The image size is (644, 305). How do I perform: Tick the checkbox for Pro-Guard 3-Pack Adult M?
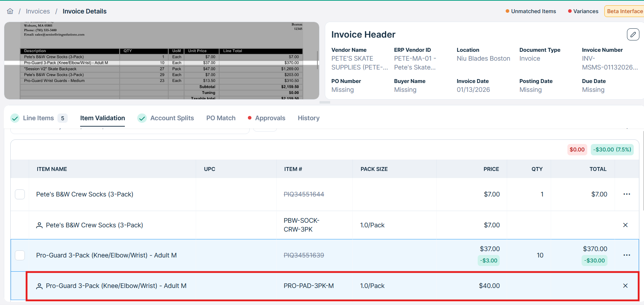tap(20, 255)
